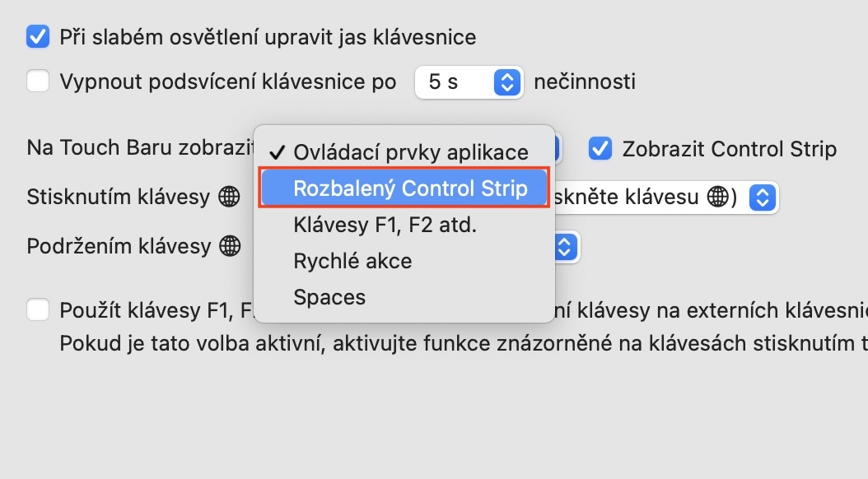The height and width of the screenshot is (479, 868).
Task: Click the Zobrazit Control Strip label text
Action: tap(729, 149)
